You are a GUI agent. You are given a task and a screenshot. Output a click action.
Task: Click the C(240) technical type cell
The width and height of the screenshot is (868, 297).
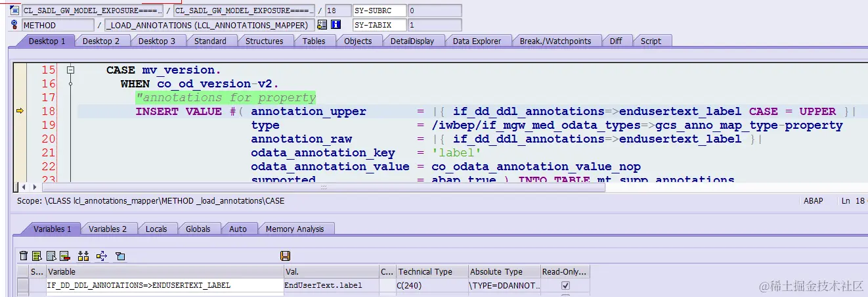pyautogui.click(x=432, y=285)
